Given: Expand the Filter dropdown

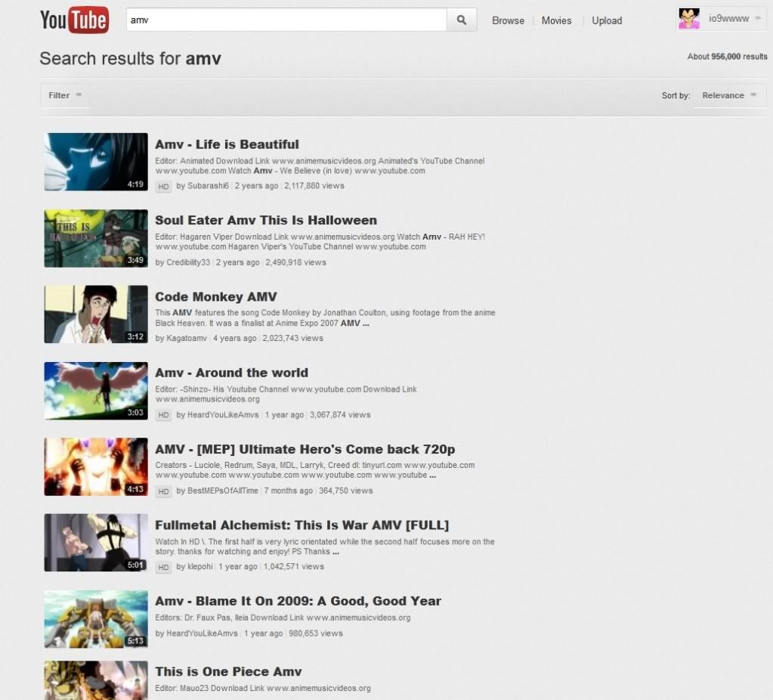Looking at the screenshot, I should 65,95.
